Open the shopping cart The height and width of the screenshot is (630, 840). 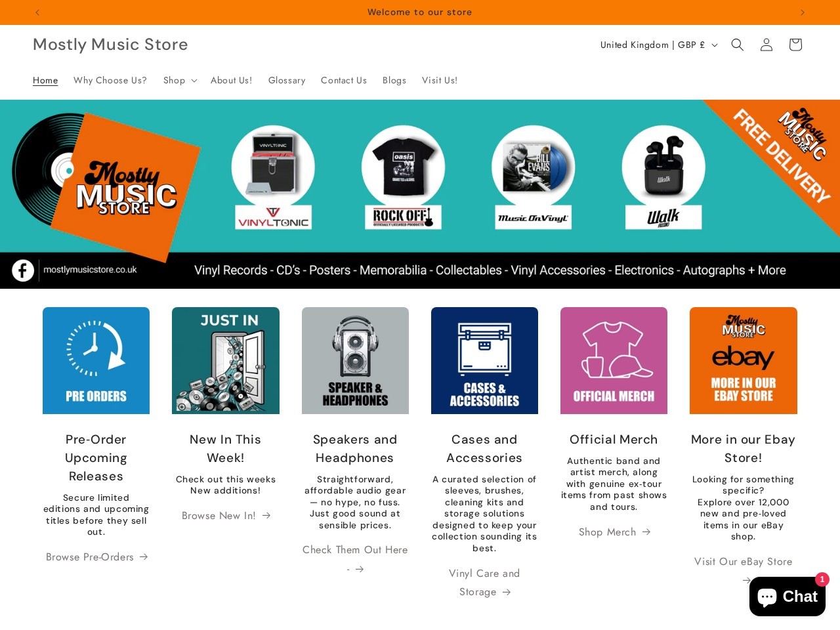coord(795,45)
